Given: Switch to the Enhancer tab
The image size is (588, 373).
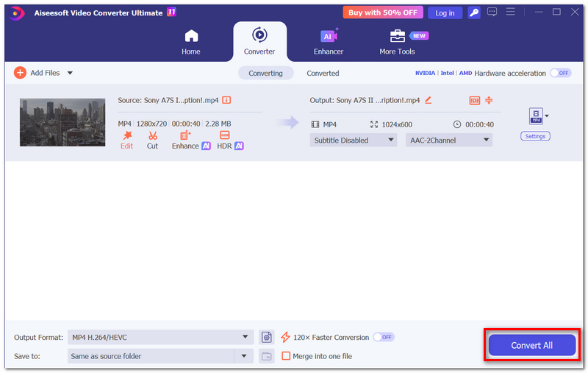Looking at the screenshot, I should 329,42.
